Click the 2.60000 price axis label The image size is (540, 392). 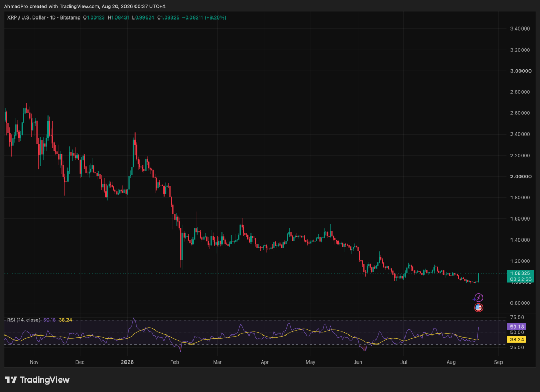[x=520, y=113]
